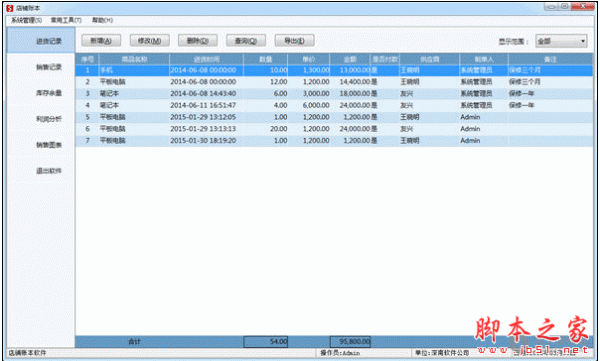Click amount 18,000.00 in row 3

click(355, 94)
